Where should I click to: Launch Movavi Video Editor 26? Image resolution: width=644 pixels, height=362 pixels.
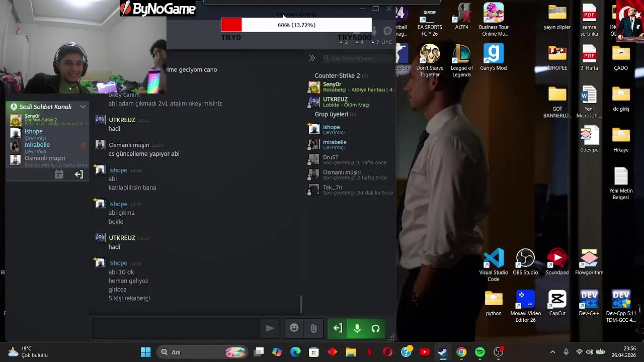tap(525, 307)
